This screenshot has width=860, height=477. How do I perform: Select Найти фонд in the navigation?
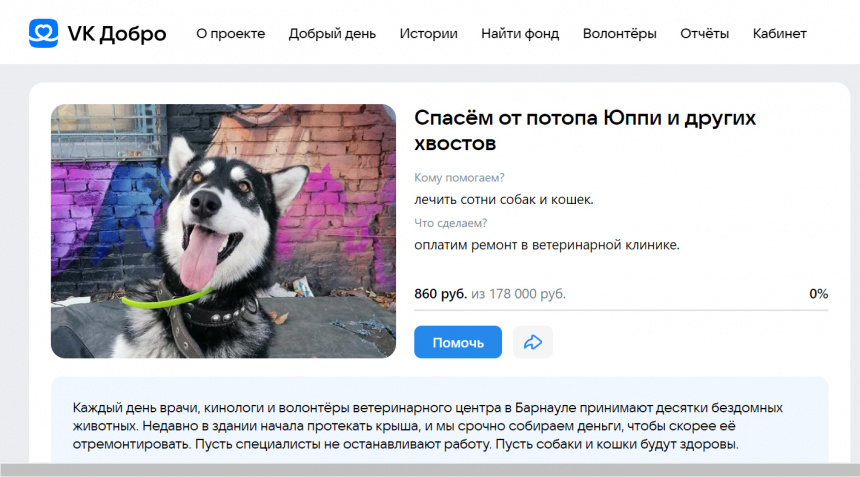pos(520,33)
